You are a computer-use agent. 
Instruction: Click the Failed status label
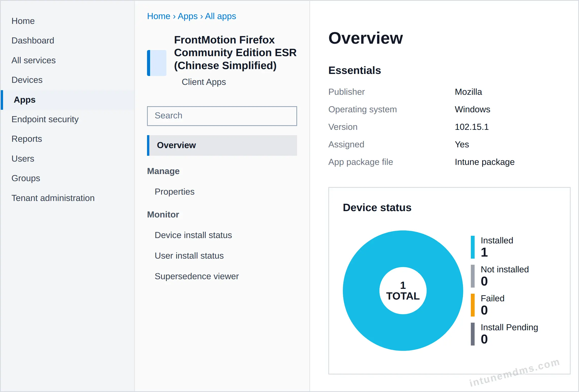(493, 298)
